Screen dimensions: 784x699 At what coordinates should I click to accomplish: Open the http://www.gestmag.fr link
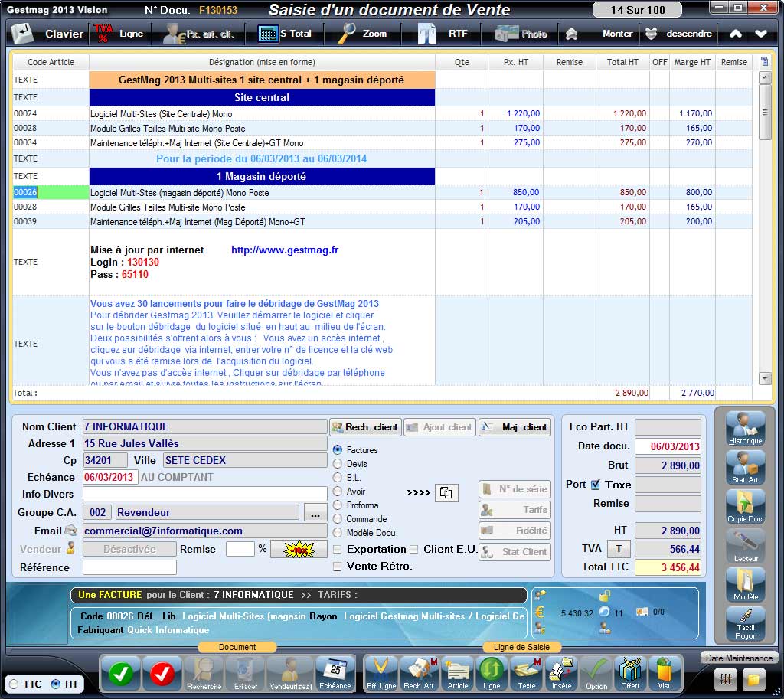[285, 250]
